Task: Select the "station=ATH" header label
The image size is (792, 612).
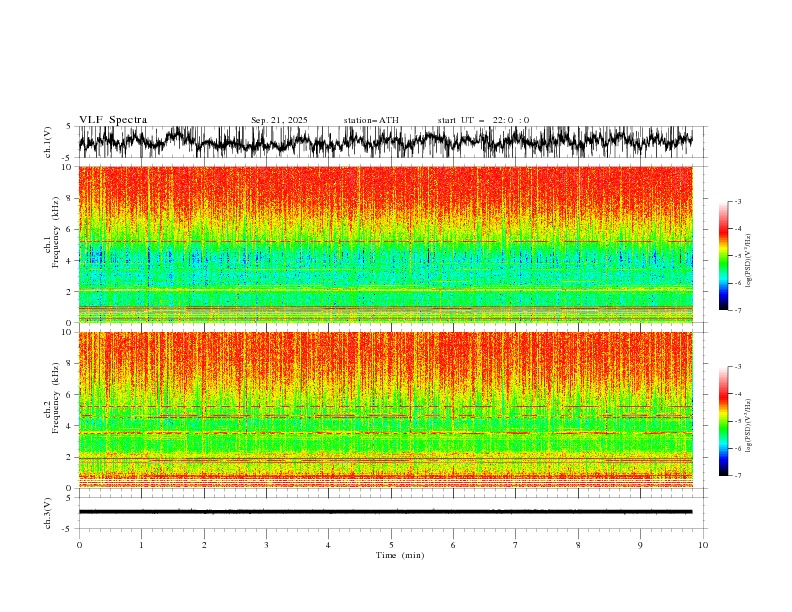Action: tap(371, 120)
